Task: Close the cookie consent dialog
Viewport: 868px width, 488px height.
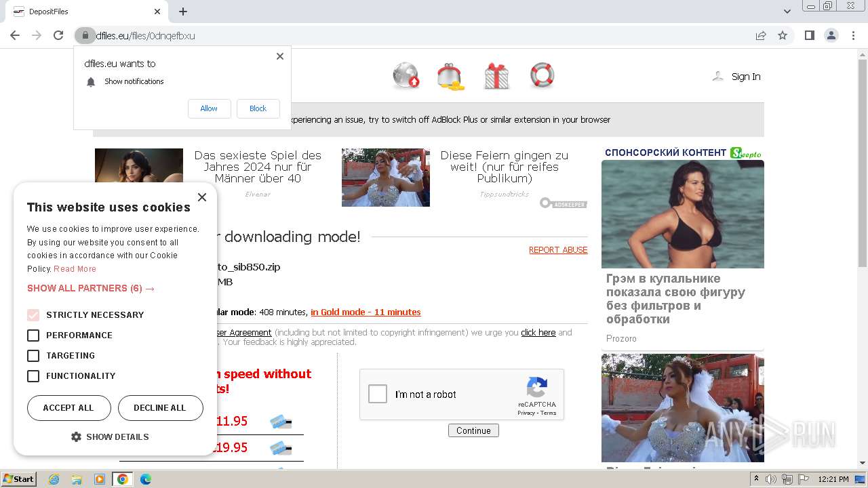Action: (202, 197)
